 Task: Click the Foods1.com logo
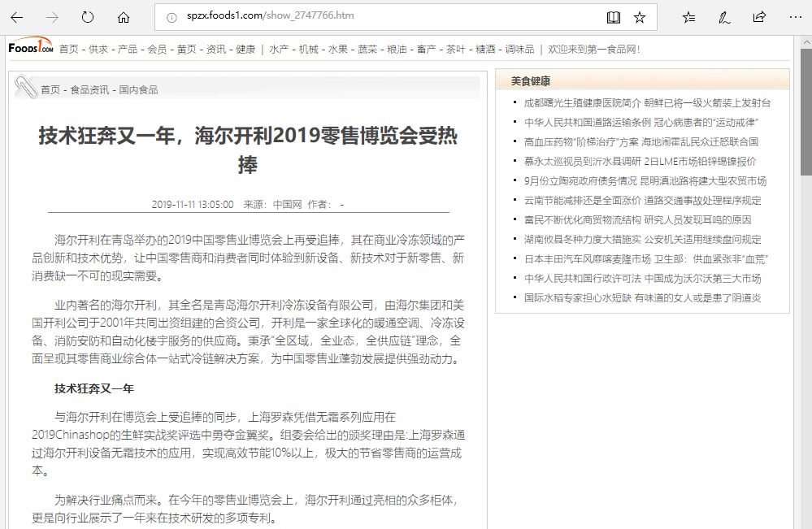pyautogui.click(x=31, y=46)
